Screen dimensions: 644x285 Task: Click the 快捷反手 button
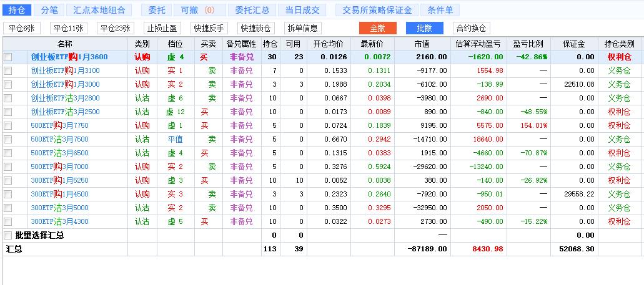pos(209,28)
